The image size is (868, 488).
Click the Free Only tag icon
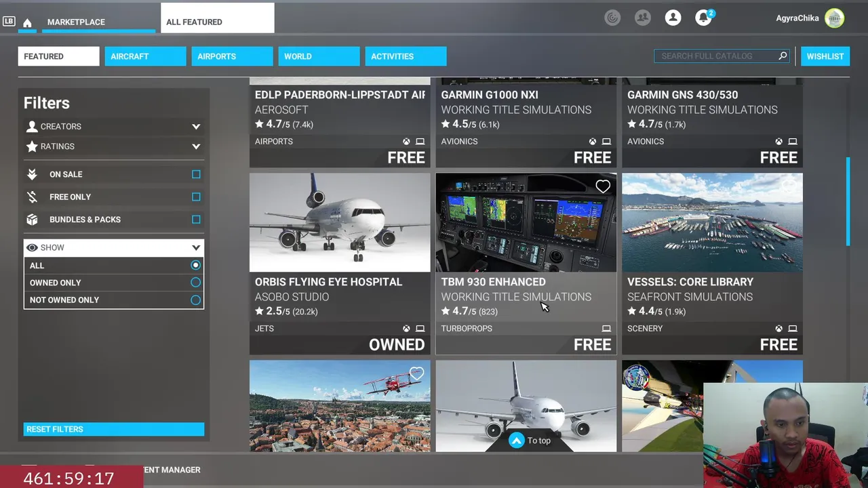tap(32, 197)
